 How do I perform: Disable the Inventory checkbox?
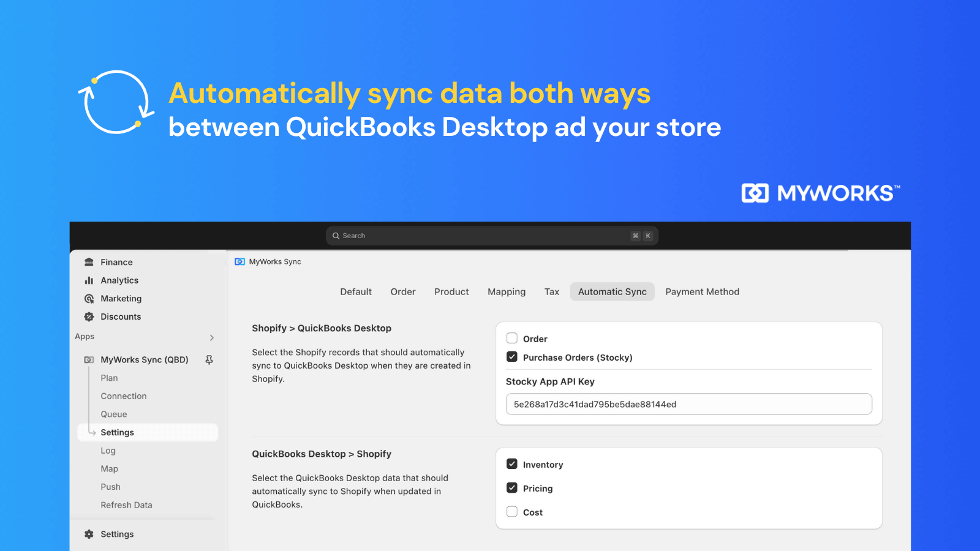click(x=512, y=463)
